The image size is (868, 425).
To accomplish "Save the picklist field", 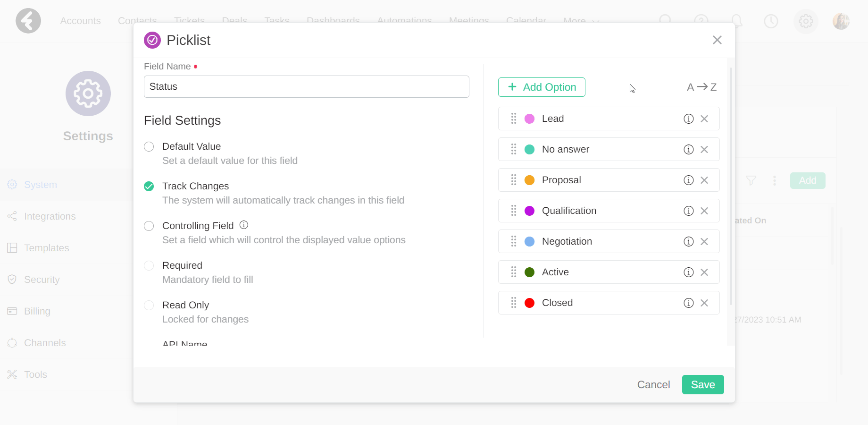I will [703, 384].
